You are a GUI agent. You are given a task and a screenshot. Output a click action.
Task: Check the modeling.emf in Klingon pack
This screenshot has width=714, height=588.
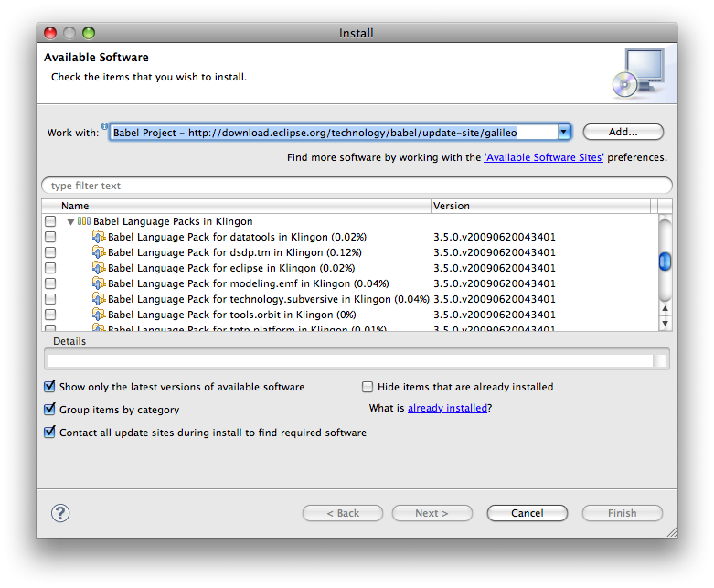50,283
